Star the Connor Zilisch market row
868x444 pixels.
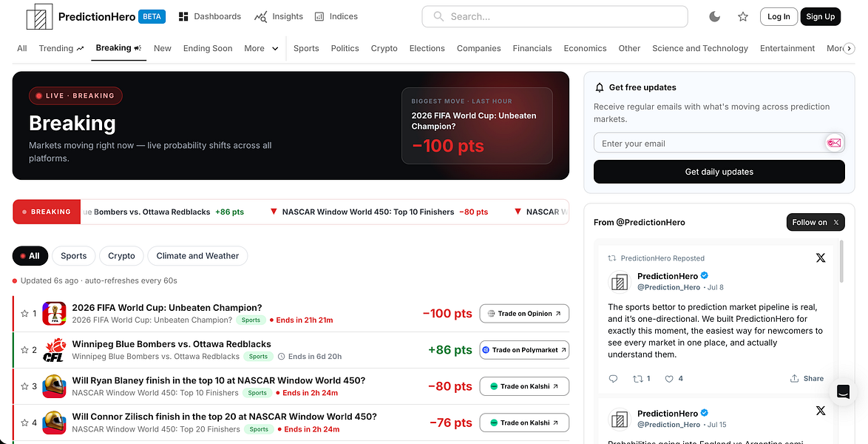pos(24,423)
